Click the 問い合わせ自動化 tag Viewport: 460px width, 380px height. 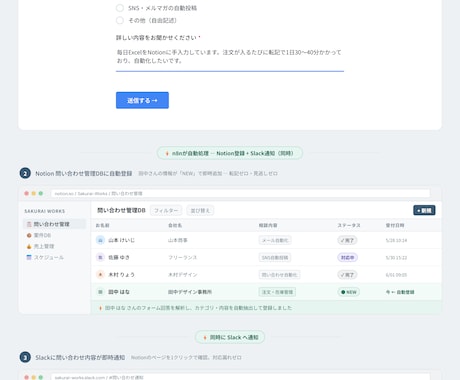(x=279, y=275)
